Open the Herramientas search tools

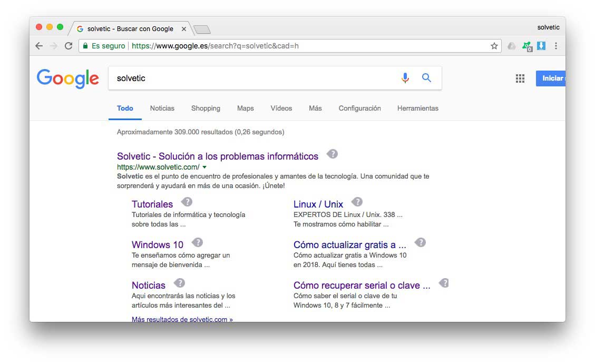click(x=417, y=108)
